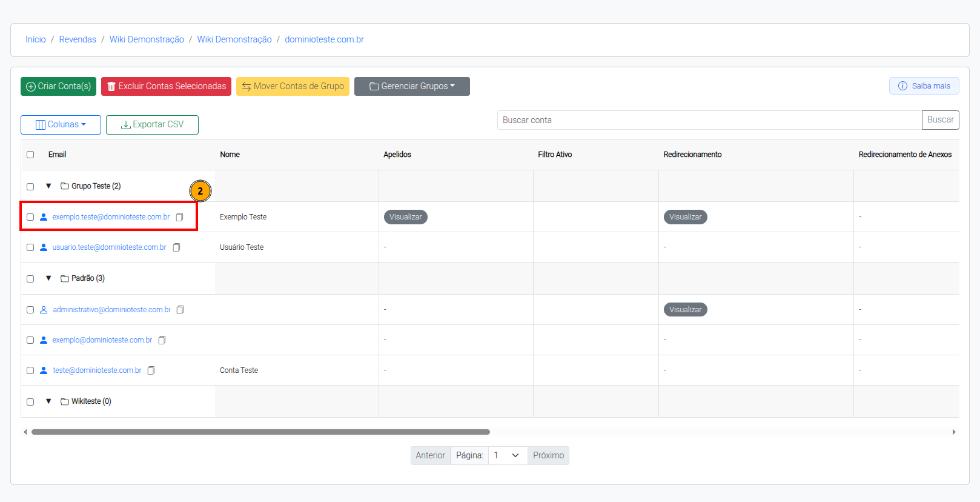Click 'Conta Teste' name cell
Viewport: 980px width, 502px height.
pos(239,370)
